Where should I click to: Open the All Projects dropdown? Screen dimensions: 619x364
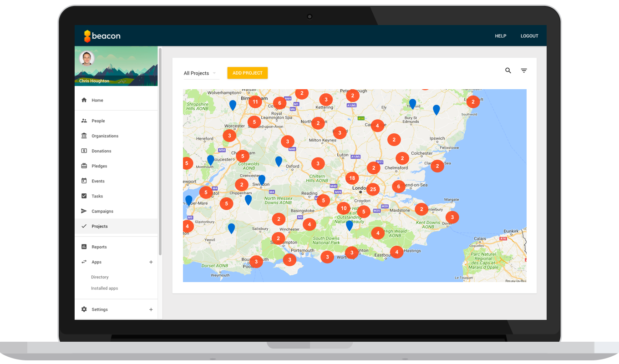coord(200,73)
